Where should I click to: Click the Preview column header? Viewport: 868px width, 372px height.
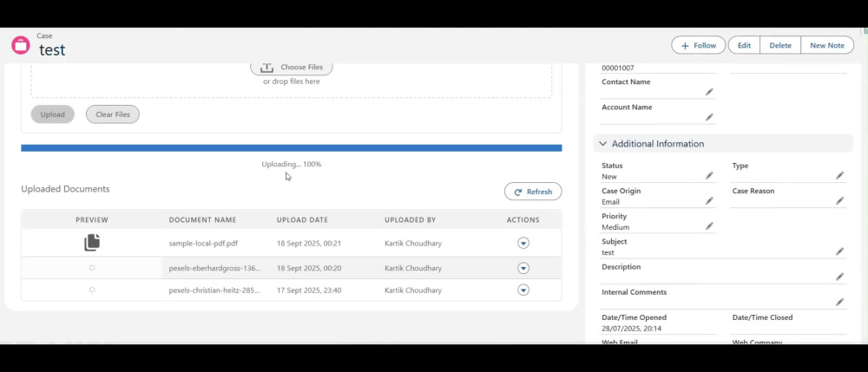pos(92,220)
